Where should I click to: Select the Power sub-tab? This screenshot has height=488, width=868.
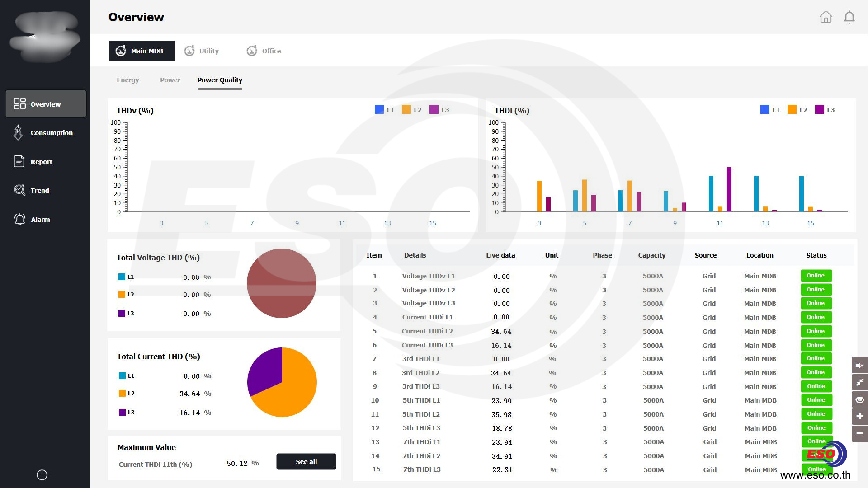(170, 80)
